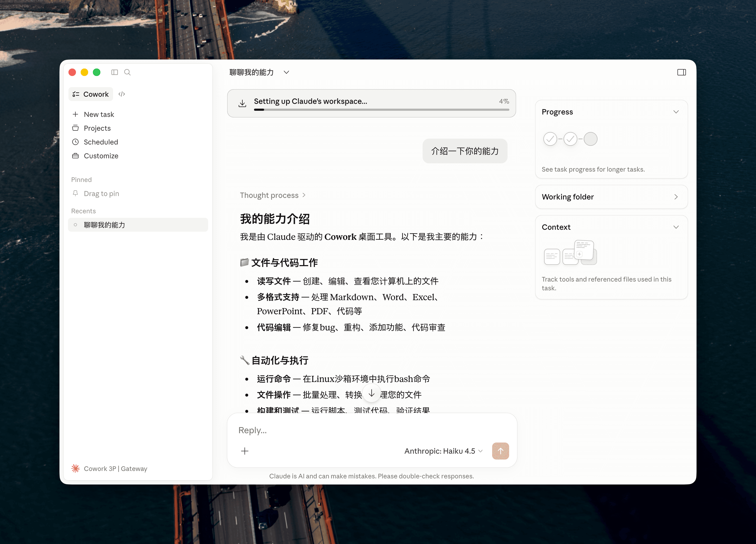Click New task in the sidebar

point(99,114)
